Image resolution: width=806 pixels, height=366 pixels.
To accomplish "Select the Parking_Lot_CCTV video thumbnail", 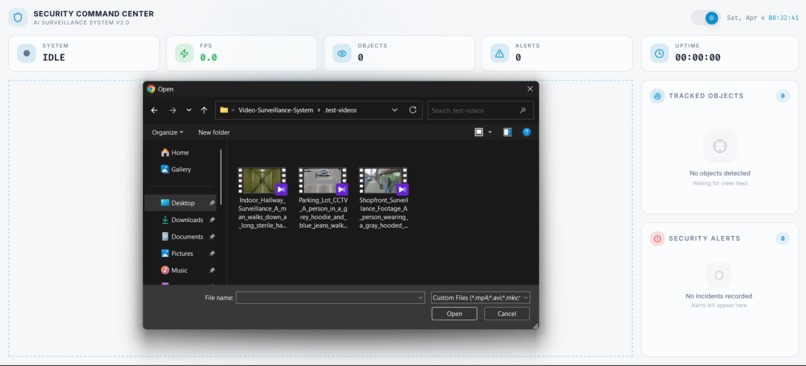I will tap(323, 181).
